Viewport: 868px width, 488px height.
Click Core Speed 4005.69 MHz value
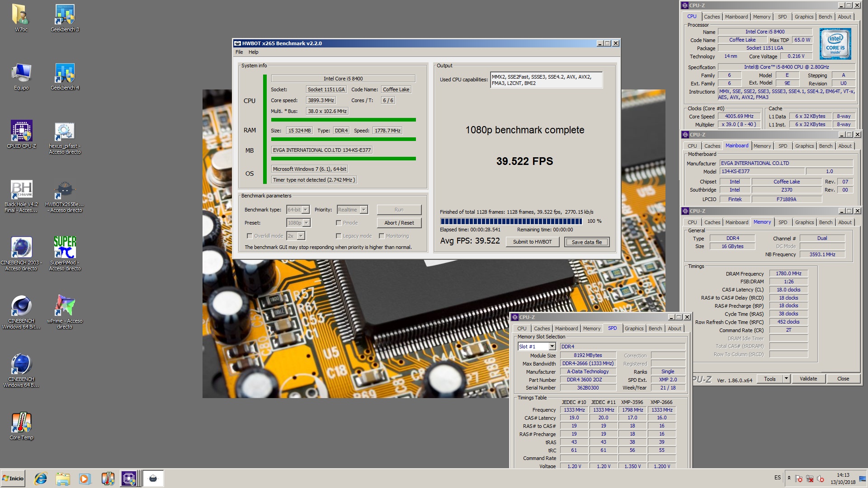[739, 116]
